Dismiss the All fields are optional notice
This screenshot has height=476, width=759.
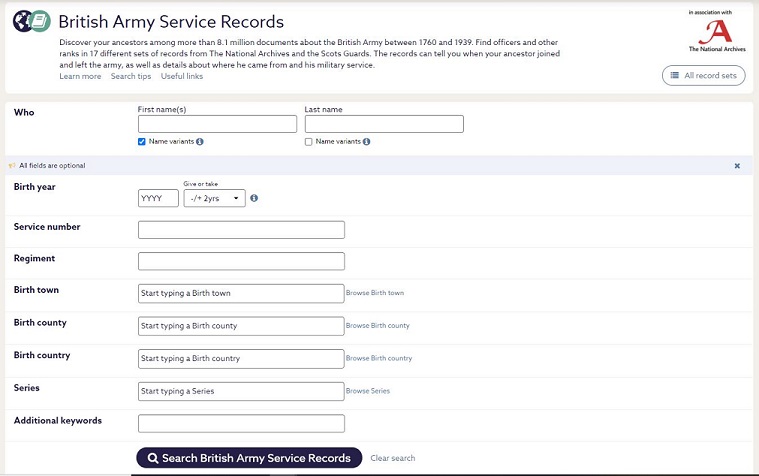(x=737, y=166)
